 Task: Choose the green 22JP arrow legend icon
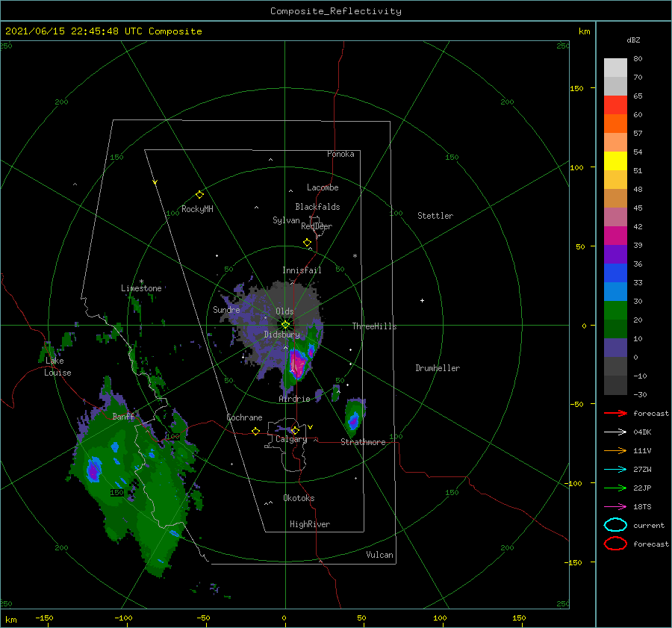tap(615, 488)
